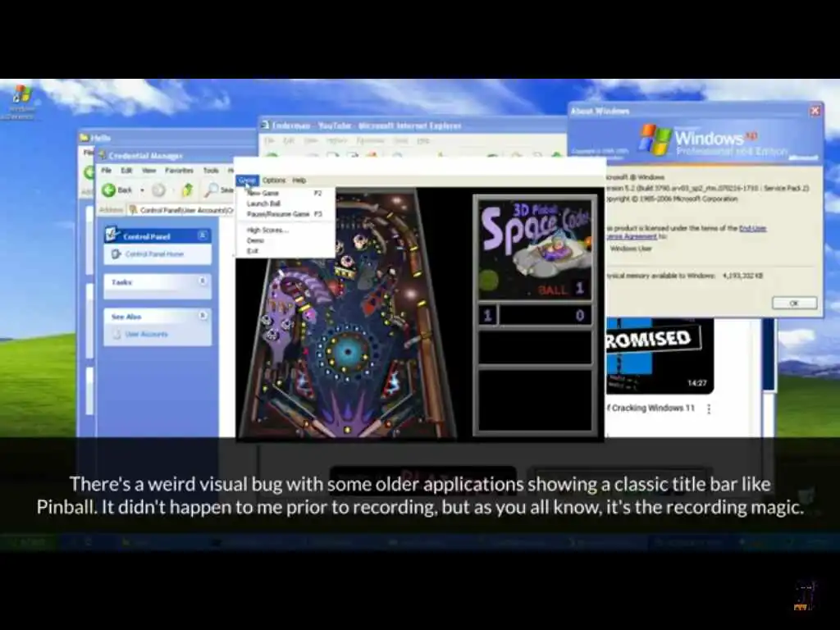Viewport: 840px width, 630px height.
Task: Open the User Accounts link under See Also
Action: click(146, 335)
